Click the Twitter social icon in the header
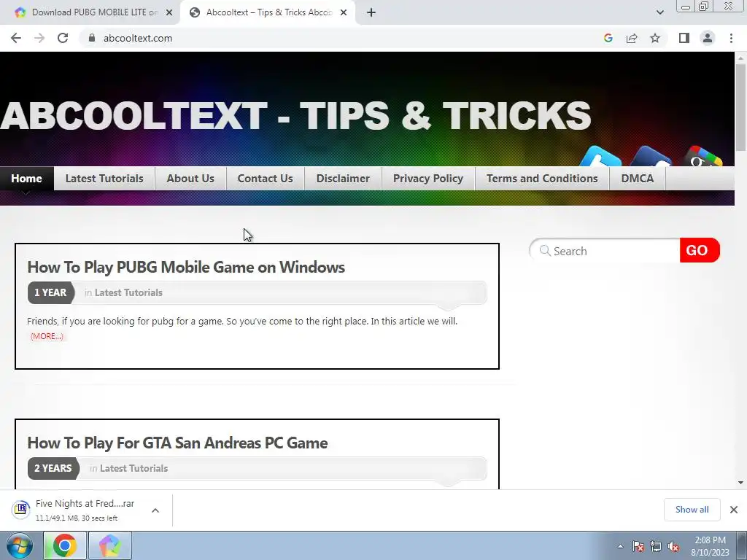747x560 pixels. coord(601,157)
